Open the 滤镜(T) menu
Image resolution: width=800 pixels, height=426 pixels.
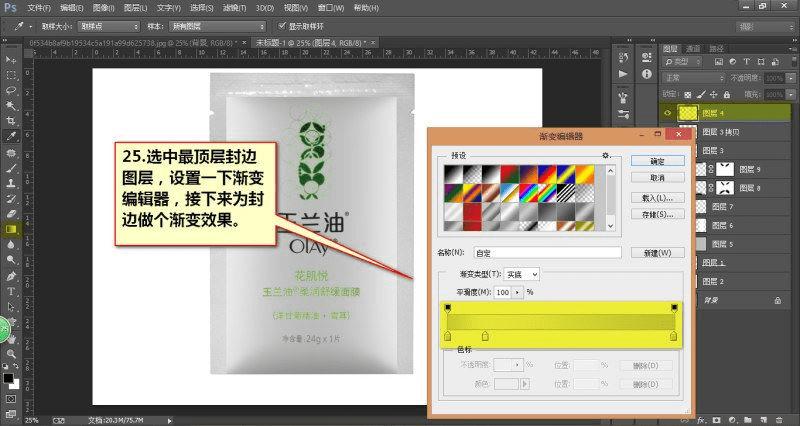pos(234,8)
